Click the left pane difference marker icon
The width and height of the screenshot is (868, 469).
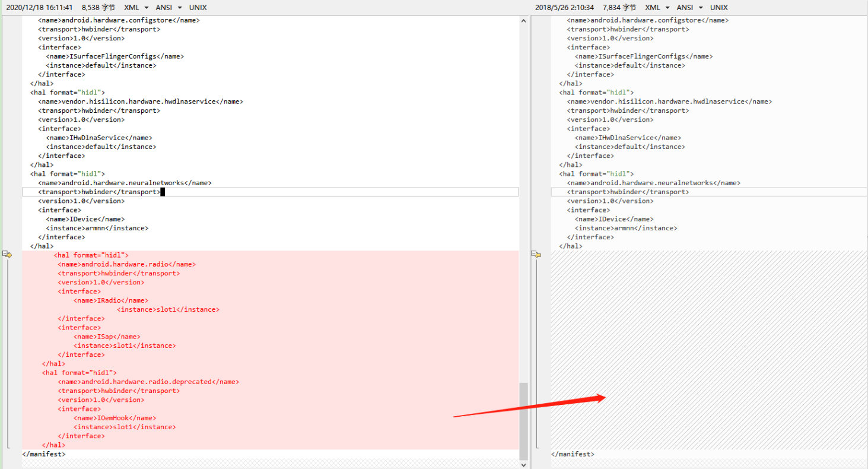coord(7,255)
